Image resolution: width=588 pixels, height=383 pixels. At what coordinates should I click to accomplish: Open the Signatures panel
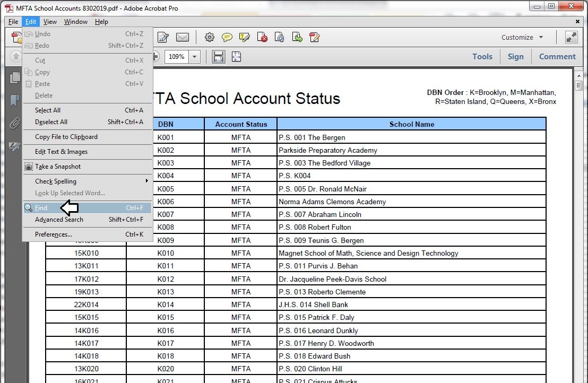click(x=15, y=146)
